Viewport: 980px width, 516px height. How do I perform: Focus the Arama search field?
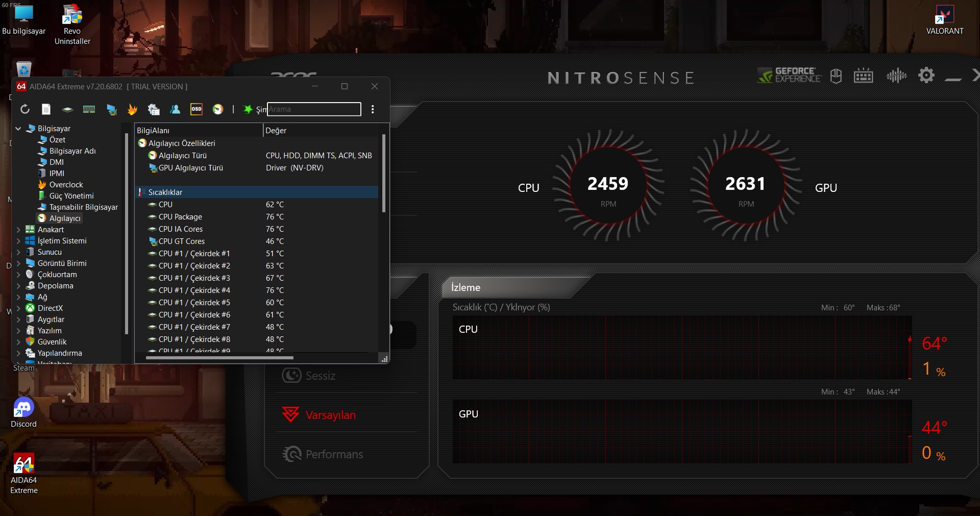[314, 109]
